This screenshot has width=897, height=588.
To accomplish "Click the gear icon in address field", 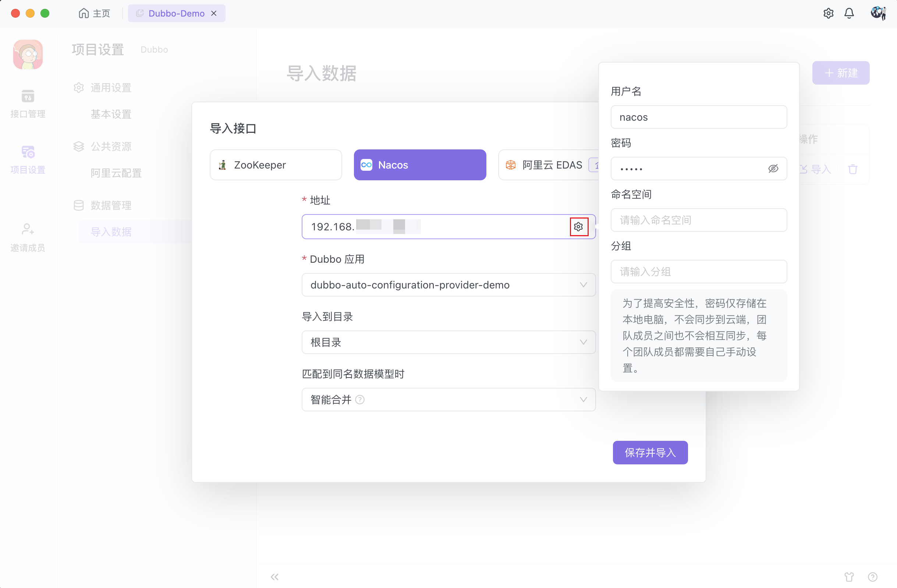I will (x=578, y=227).
